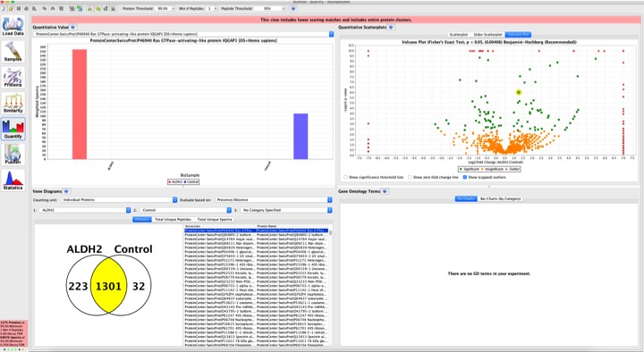Click the yellow highlighted volcano plot point

point(519,92)
